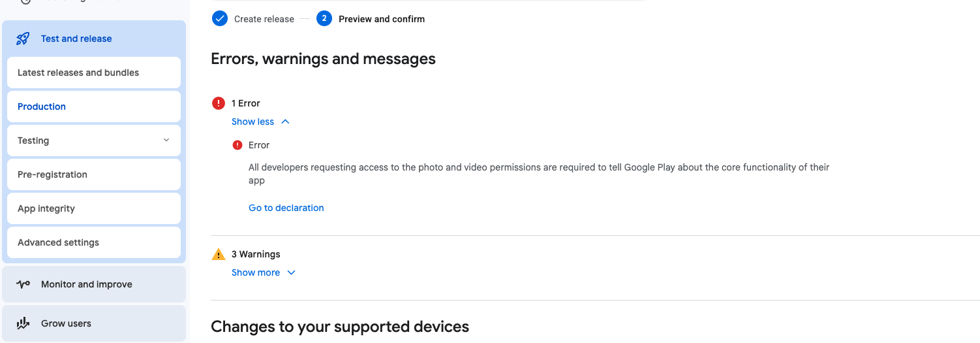This screenshot has height=343, width=980.
Task: Click the yellow warning triangle icon
Action: coord(219,254)
